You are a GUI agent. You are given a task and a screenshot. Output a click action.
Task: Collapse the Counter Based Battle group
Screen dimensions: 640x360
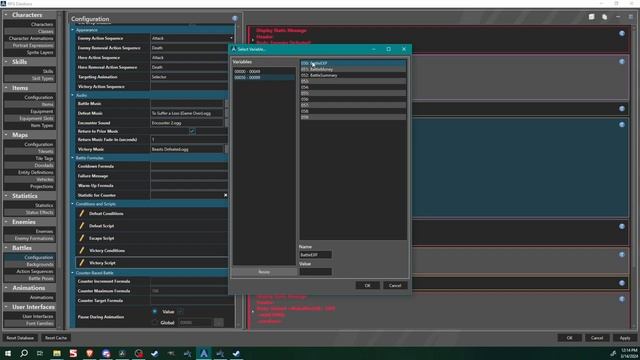73,273
